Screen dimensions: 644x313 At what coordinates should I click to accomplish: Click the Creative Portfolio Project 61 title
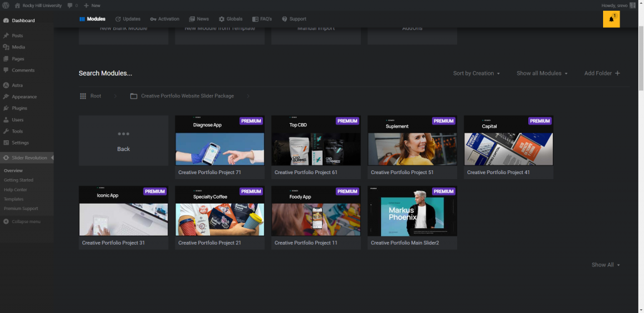coord(306,172)
